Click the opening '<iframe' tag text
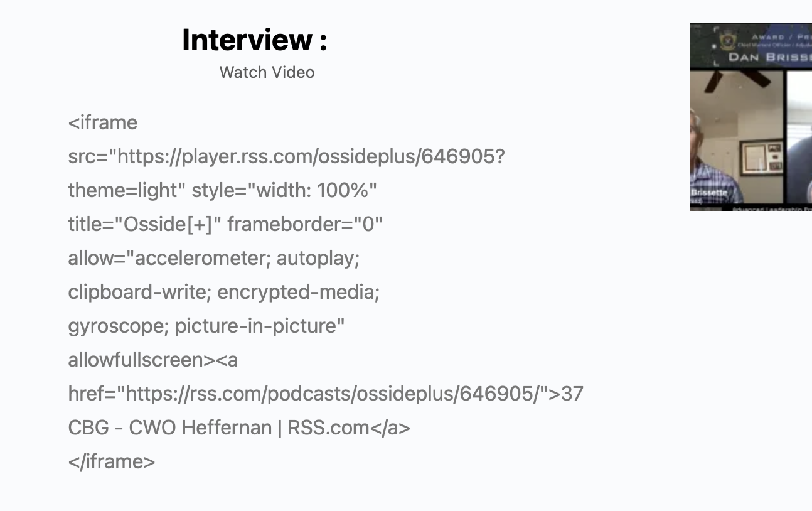812x511 pixels. pyautogui.click(x=103, y=122)
